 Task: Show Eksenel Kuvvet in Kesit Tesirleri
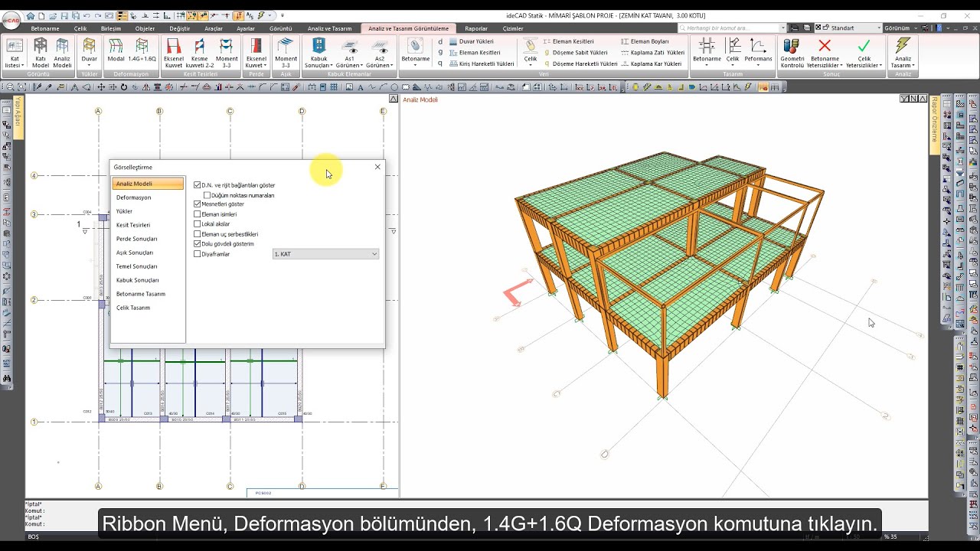[174, 53]
